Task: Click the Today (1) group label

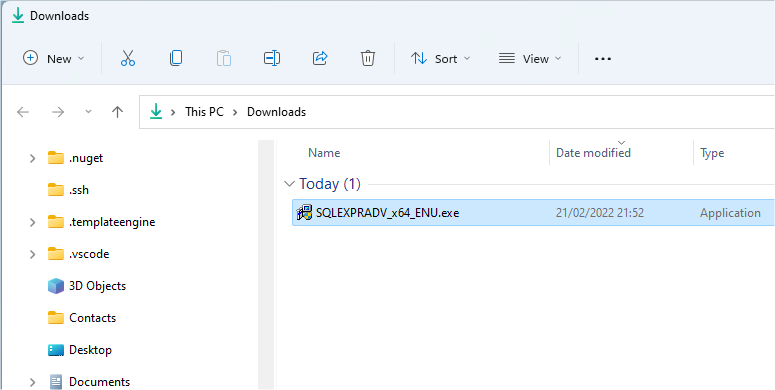Action: [330, 184]
